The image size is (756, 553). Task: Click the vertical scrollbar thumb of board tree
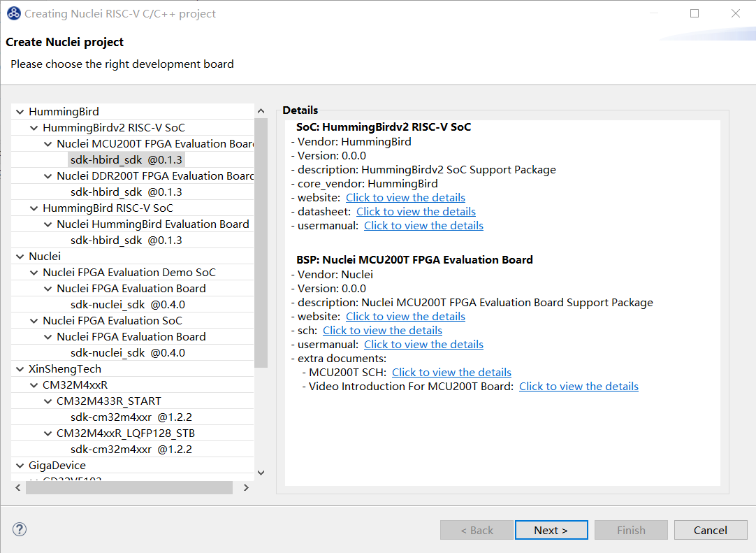[261, 242]
